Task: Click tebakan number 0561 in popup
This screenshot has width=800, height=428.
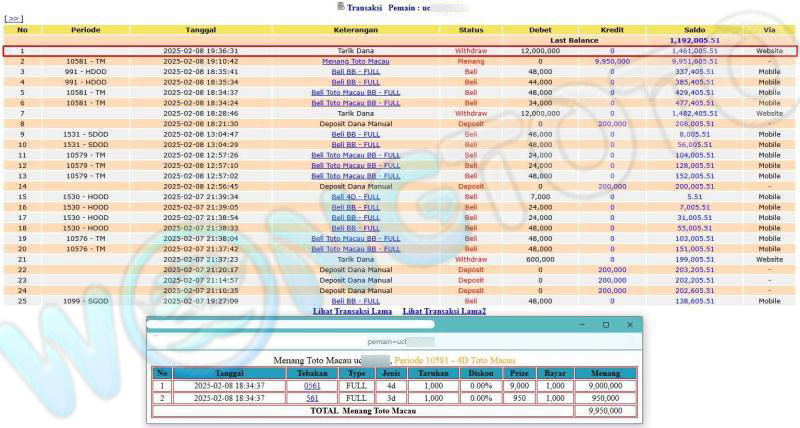Action: coord(312,384)
